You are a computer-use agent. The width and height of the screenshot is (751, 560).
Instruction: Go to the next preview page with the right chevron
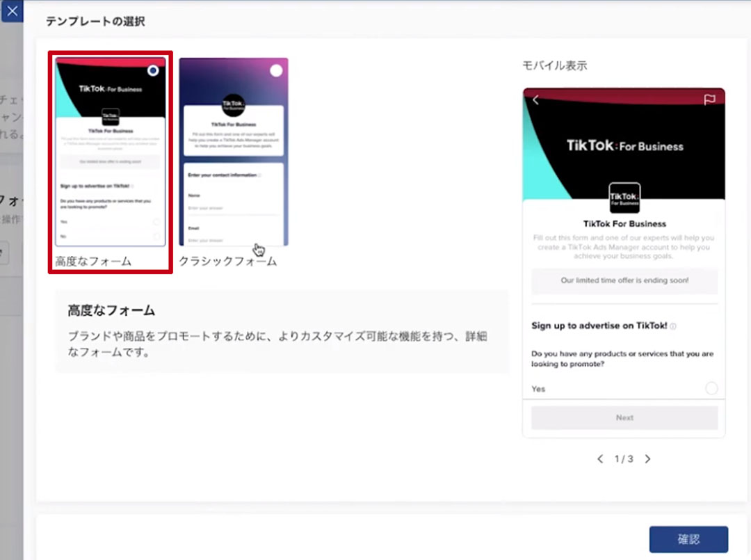[x=647, y=459]
